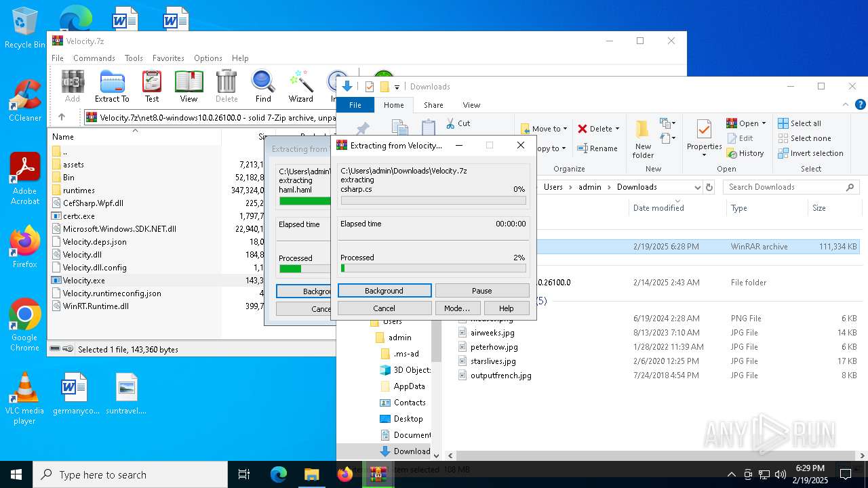The image size is (868, 488).
Task: Click the Explorer Help question mark icon
Action: pyautogui.click(x=861, y=105)
